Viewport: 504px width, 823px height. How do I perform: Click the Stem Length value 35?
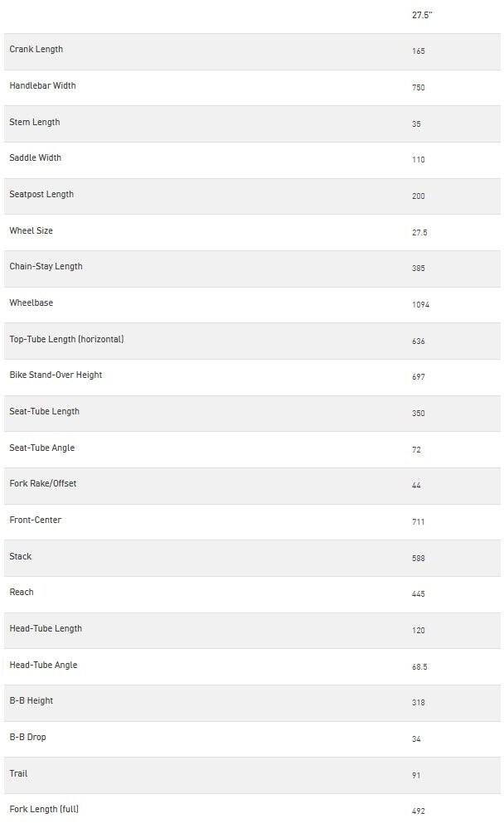click(x=416, y=124)
